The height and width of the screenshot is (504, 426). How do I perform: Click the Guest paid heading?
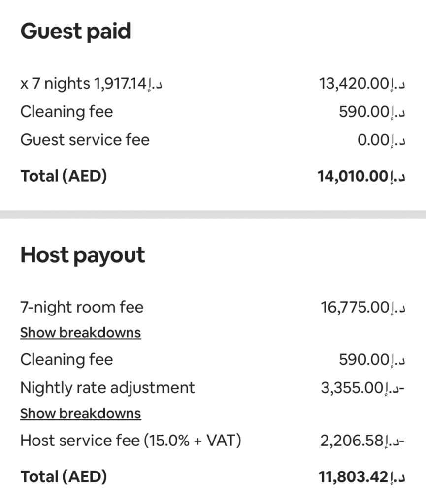(x=75, y=31)
